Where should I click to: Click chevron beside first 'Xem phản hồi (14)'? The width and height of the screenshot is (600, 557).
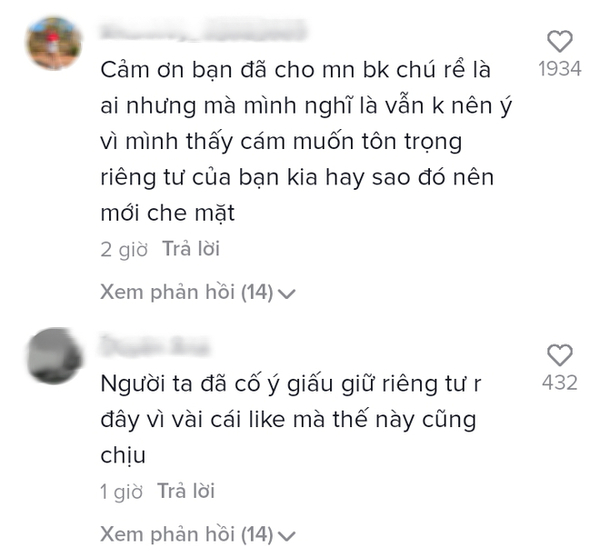point(286,294)
